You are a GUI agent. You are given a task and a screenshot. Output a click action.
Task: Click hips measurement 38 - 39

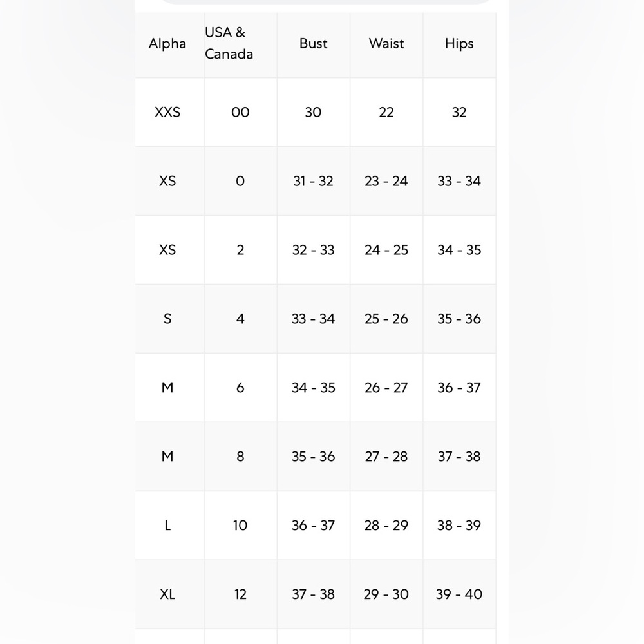click(459, 526)
